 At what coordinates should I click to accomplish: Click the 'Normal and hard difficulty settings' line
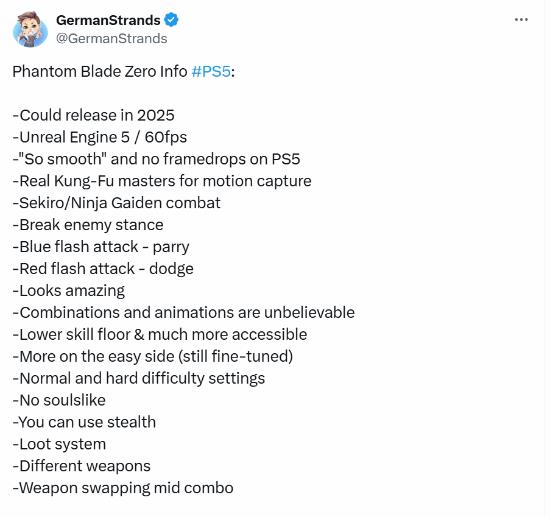[139, 379]
